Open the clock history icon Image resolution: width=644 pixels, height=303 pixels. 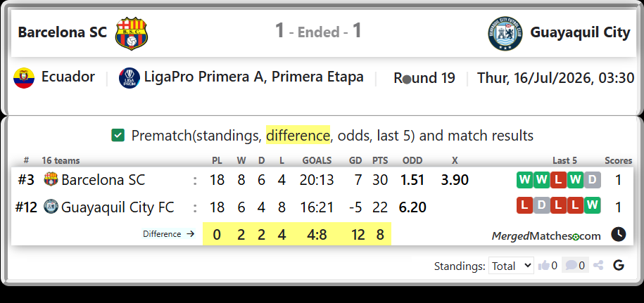tap(618, 235)
